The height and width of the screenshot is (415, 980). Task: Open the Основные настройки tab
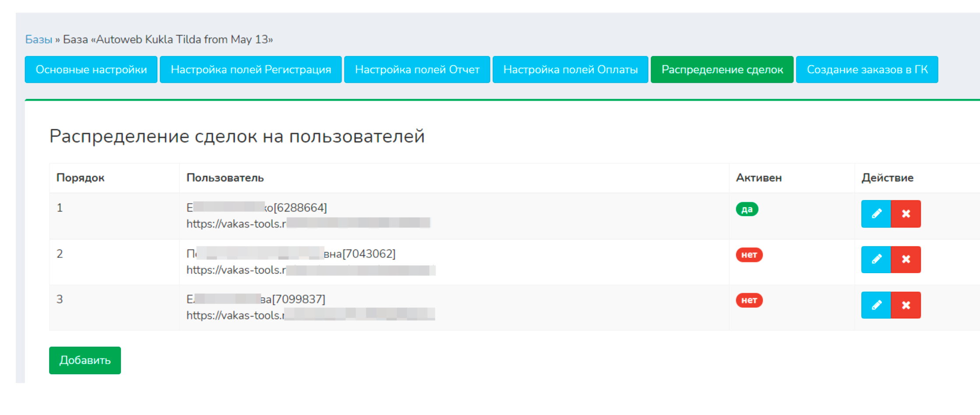91,70
